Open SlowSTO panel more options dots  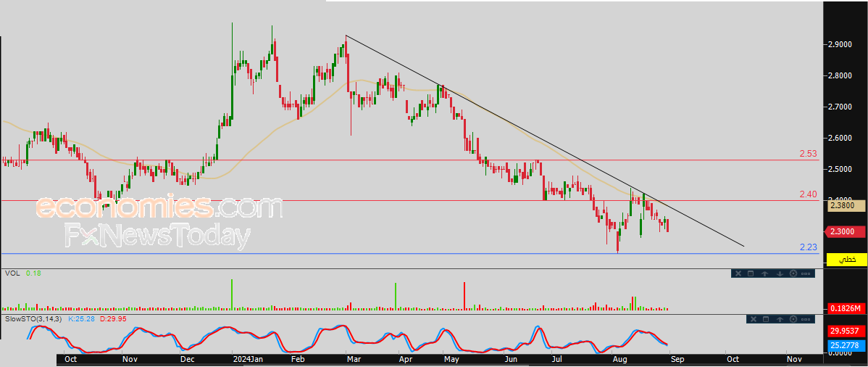tap(806, 319)
